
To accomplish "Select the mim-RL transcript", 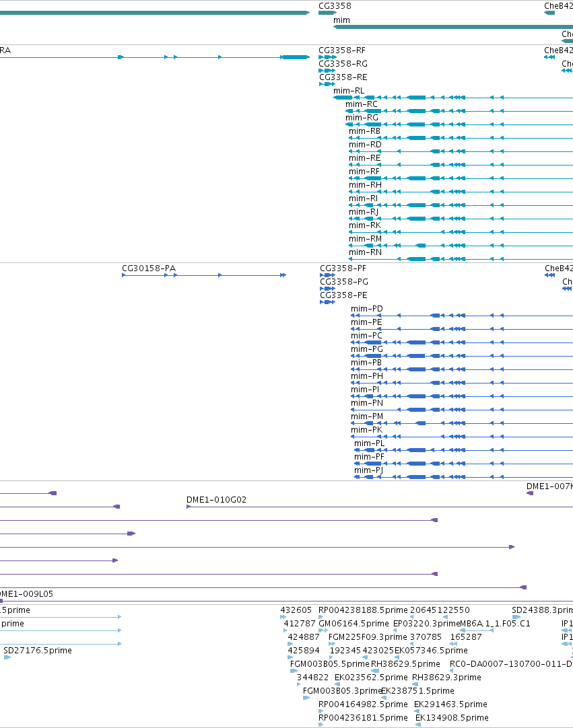I will 349,91.
